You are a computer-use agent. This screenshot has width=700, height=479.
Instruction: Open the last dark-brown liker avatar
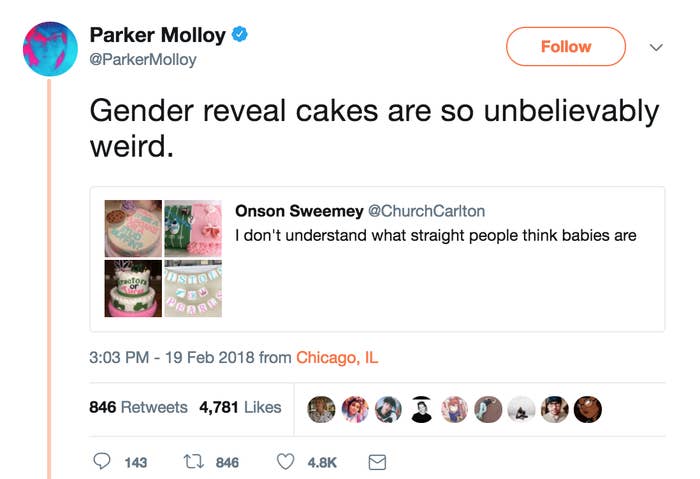tap(588, 409)
